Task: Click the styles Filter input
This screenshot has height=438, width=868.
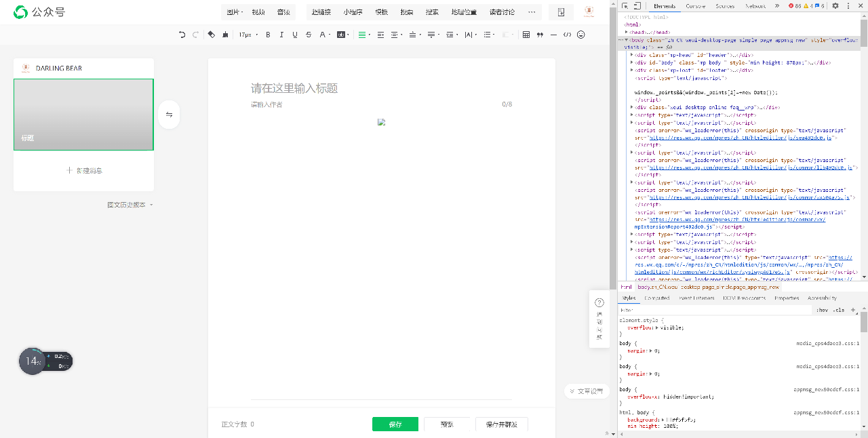Action: coord(715,310)
